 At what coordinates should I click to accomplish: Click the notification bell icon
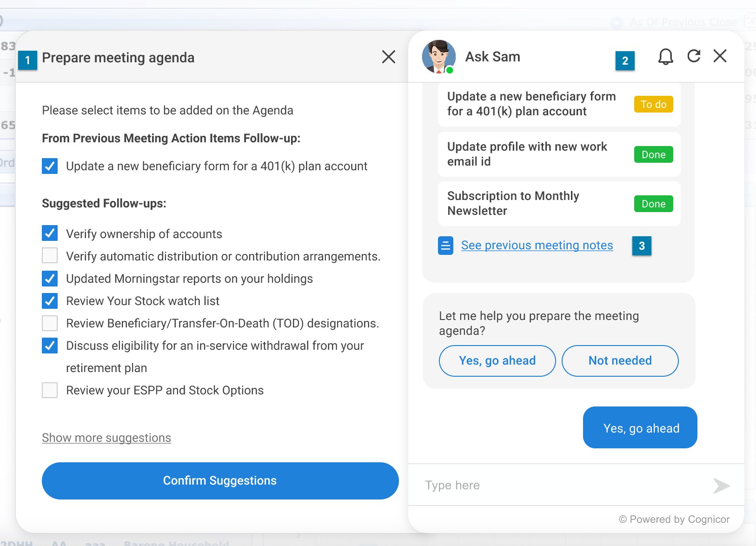pyautogui.click(x=665, y=57)
